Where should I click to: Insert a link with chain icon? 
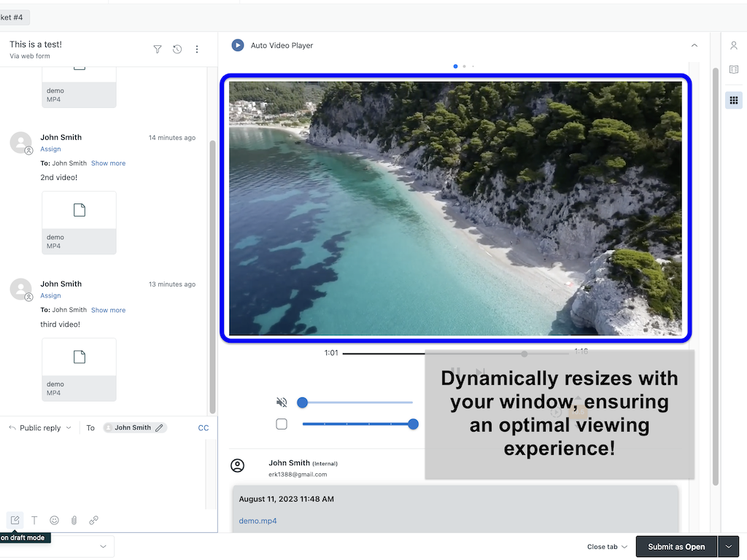pyautogui.click(x=93, y=520)
